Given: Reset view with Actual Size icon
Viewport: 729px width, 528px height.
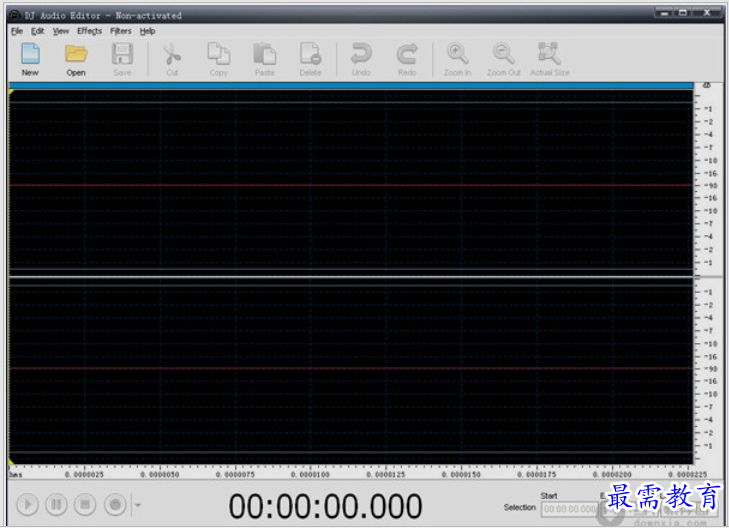Looking at the screenshot, I should (550, 59).
